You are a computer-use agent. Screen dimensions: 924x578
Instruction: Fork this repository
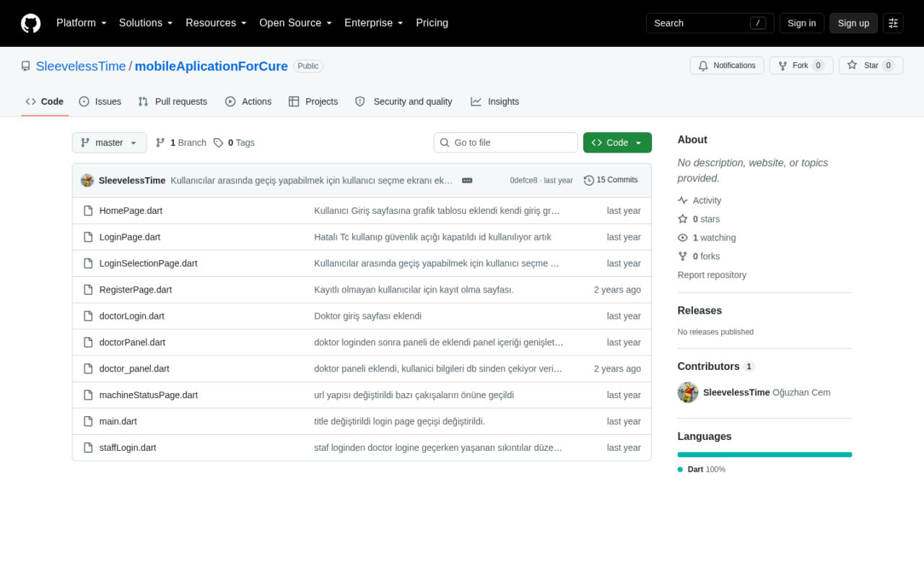pos(801,66)
